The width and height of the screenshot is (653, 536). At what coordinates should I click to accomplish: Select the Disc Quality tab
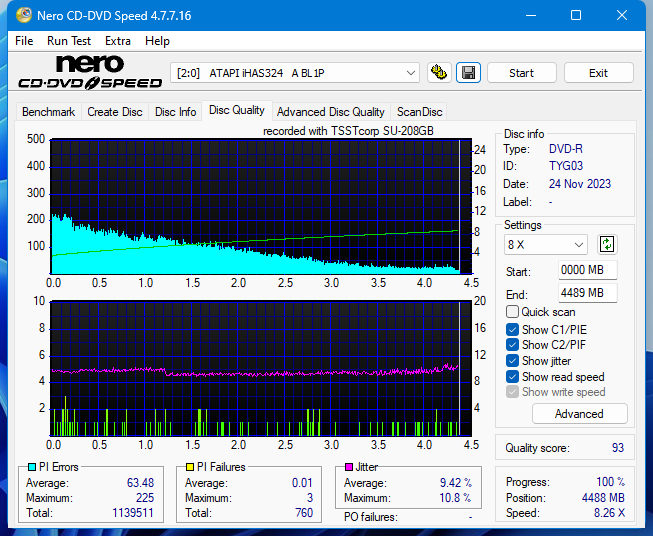[x=237, y=110]
